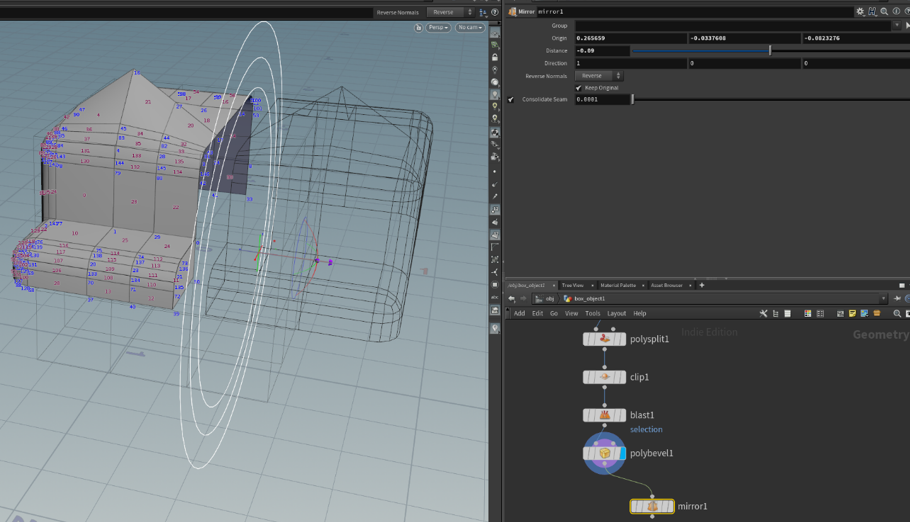Open the Layout menu in the network editor

click(616, 314)
